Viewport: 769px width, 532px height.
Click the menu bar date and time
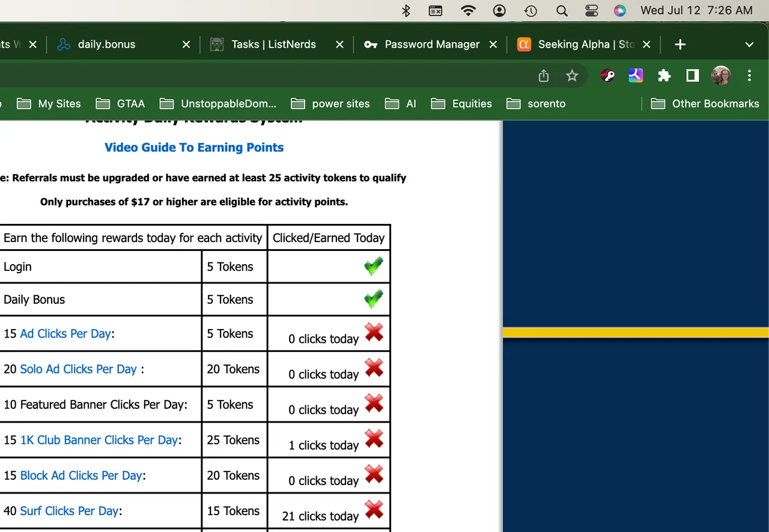pos(696,10)
